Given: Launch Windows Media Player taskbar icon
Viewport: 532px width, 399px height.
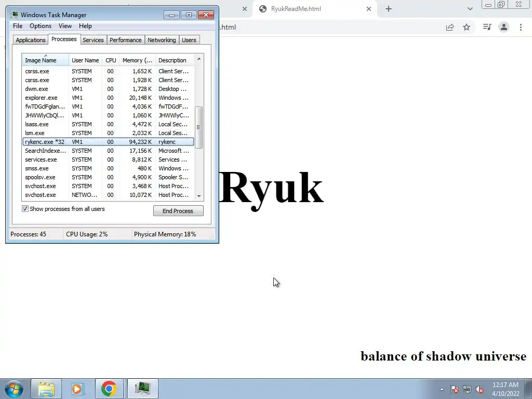Looking at the screenshot, I should (x=77, y=389).
